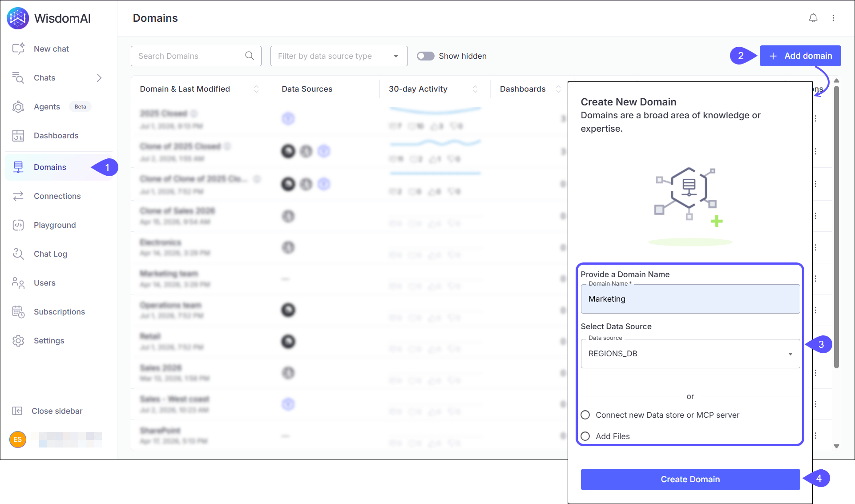Screen dimensions: 855x504
Task: Open the Dashboards sidebar icon
Action: click(18, 136)
